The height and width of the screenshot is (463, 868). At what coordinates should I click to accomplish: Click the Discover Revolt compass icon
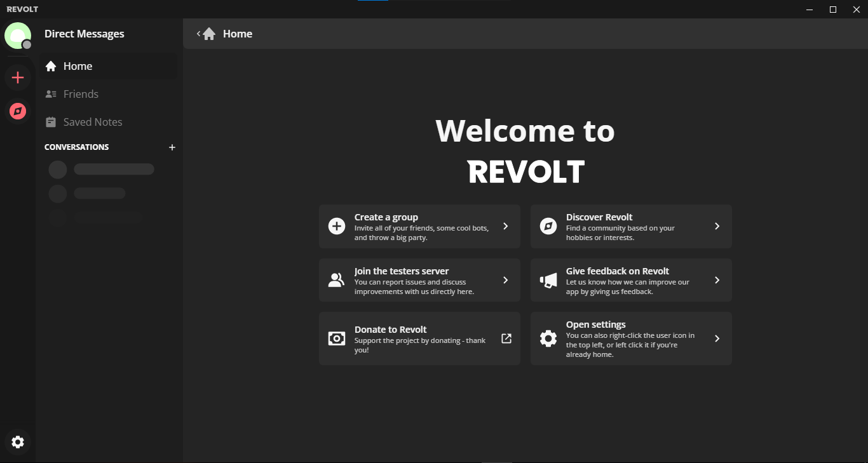[548, 226]
